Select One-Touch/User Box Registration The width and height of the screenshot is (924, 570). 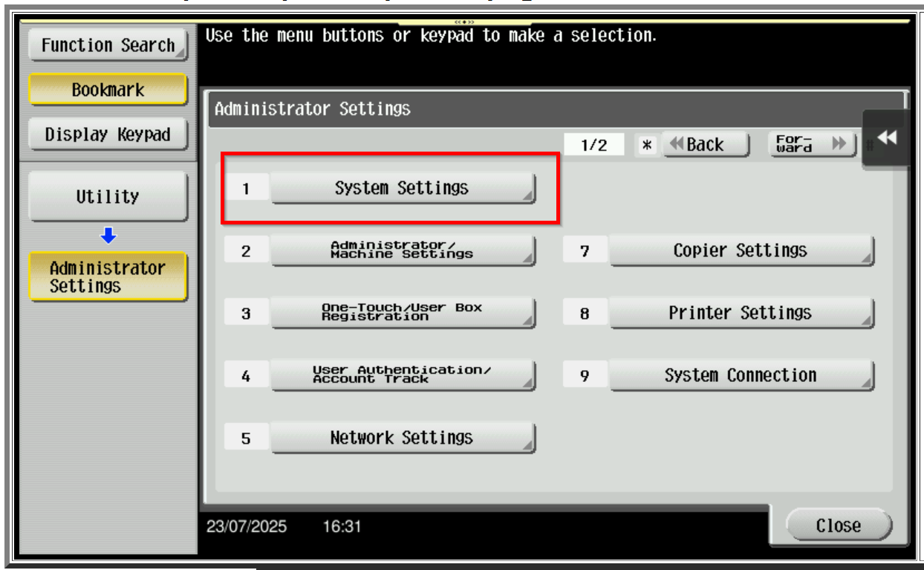pyautogui.click(x=402, y=313)
